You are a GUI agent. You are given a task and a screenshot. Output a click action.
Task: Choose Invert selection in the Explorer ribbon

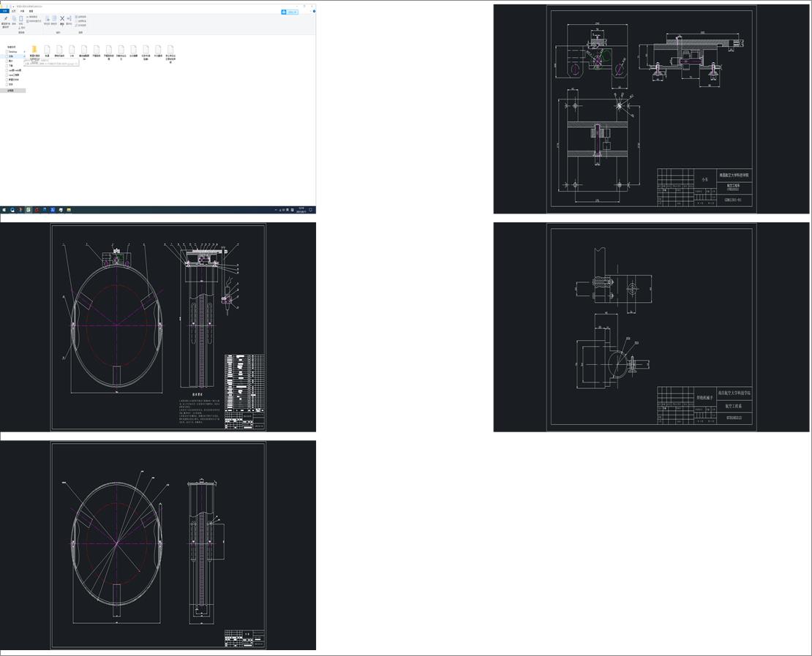80,25
